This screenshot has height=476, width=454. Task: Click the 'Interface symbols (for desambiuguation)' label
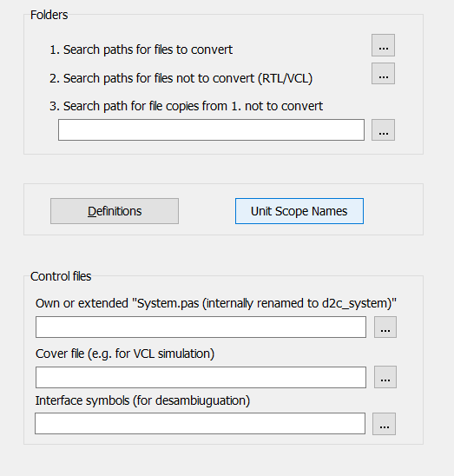(x=142, y=400)
